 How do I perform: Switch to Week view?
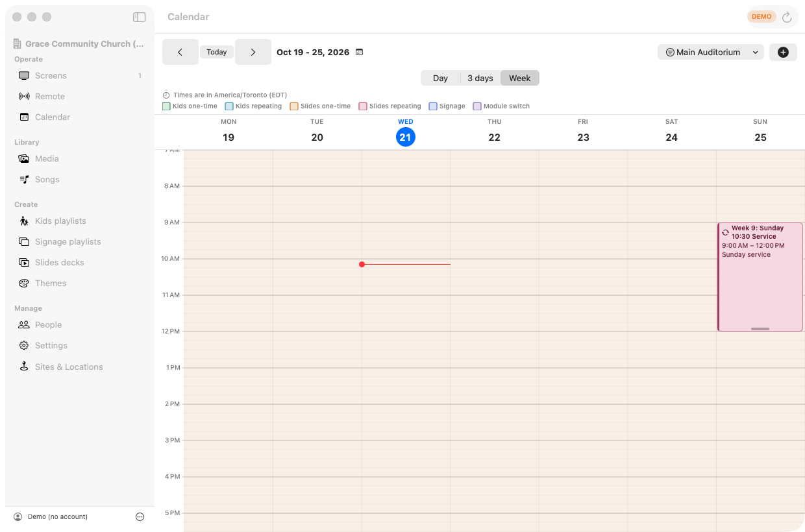[520, 78]
